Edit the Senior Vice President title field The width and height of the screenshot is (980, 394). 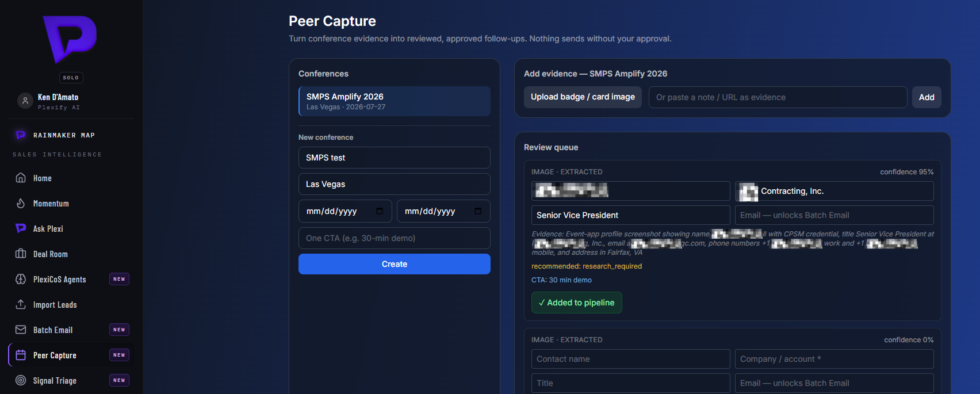tap(631, 215)
